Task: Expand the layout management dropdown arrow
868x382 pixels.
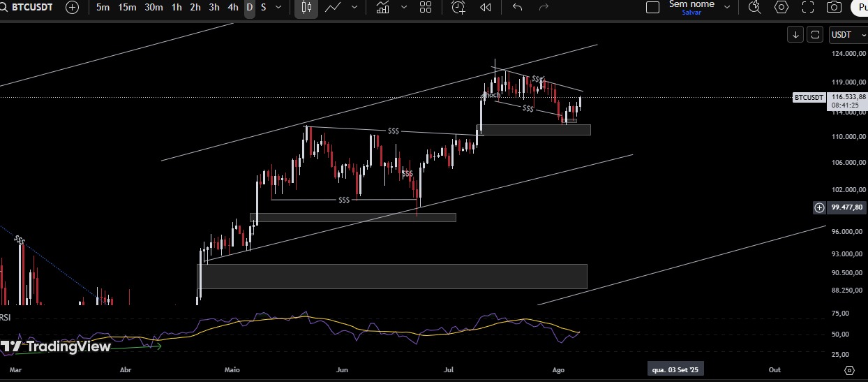Action: pyautogui.click(x=727, y=8)
